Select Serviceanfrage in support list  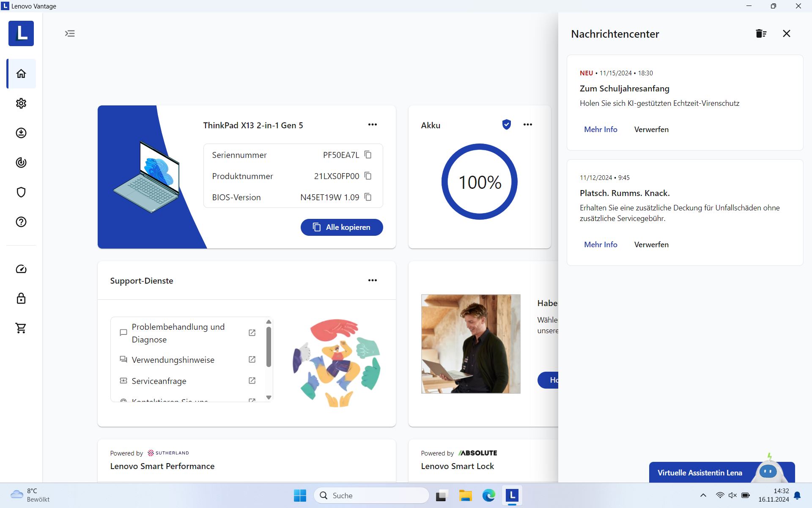pyautogui.click(x=159, y=381)
